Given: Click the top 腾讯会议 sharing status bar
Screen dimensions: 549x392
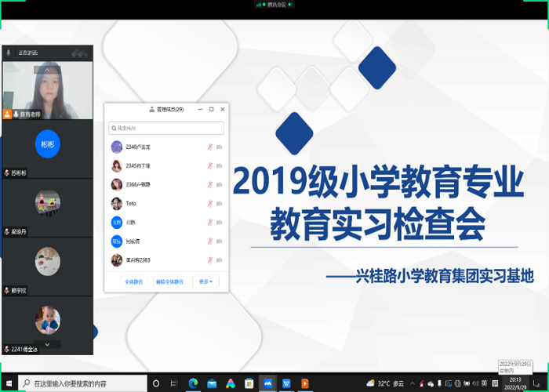Looking at the screenshot, I should pos(274,5).
